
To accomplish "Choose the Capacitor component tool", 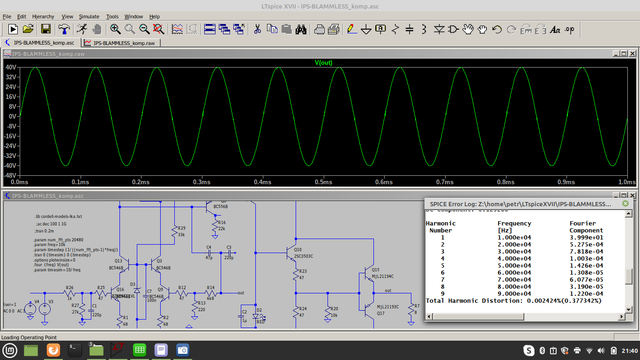I will [x=409, y=29].
